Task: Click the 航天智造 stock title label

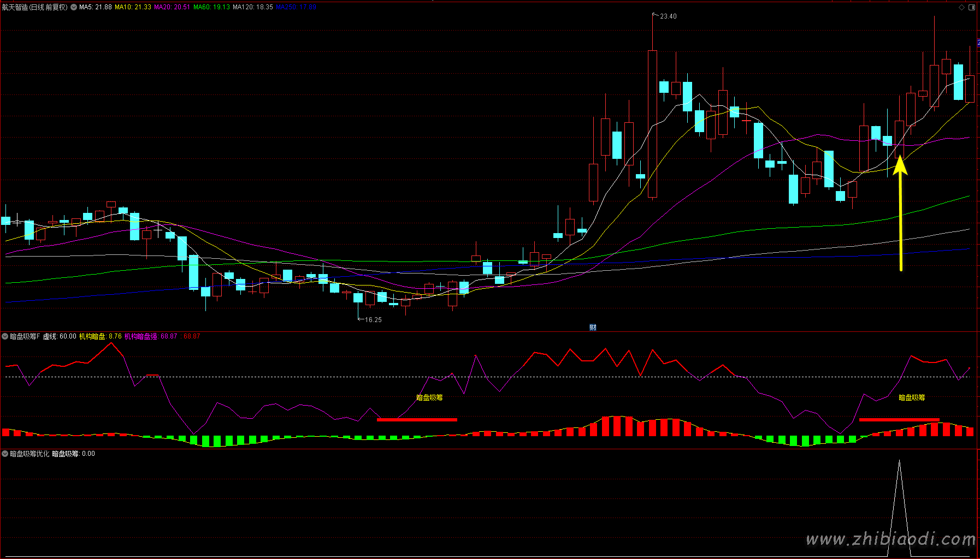Action: click(34, 7)
